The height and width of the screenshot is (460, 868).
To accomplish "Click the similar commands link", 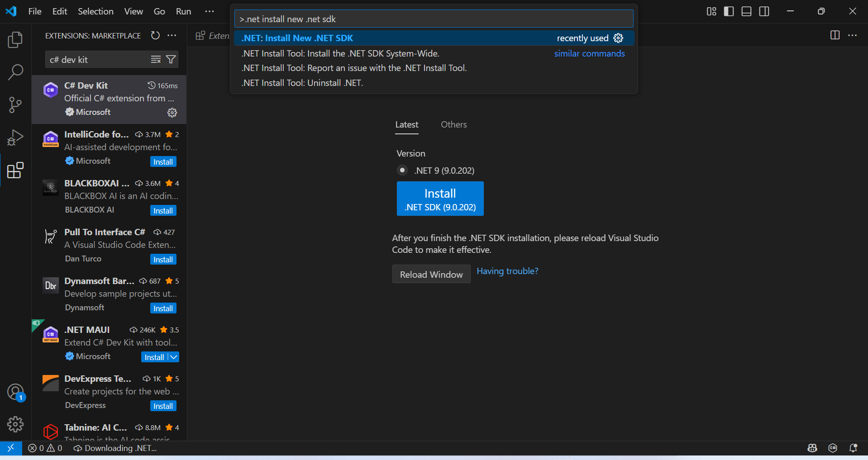I will (589, 53).
